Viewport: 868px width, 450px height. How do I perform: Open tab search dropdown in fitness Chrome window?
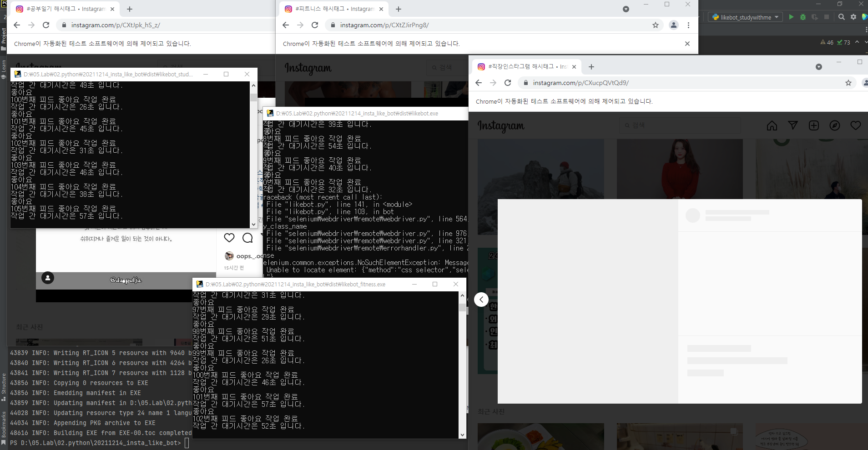point(626,9)
